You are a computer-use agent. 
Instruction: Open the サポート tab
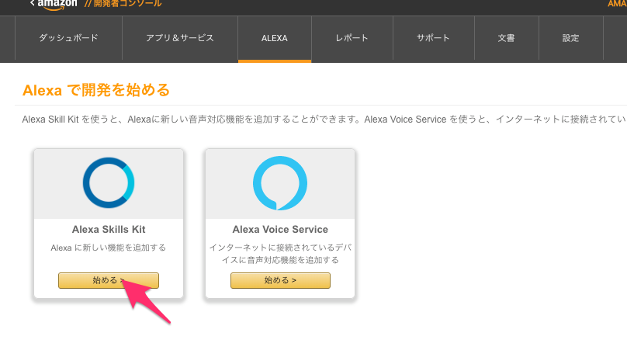coord(434,38)
